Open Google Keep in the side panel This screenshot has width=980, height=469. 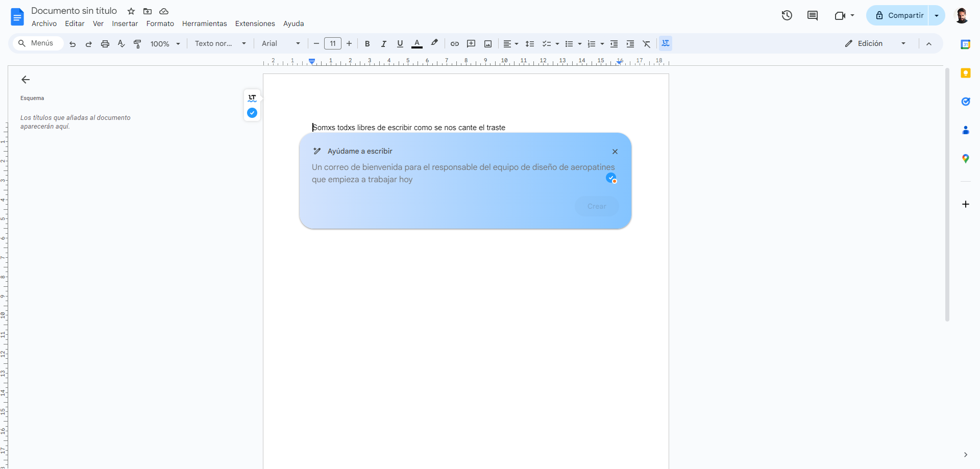pyautogui.click(x=966, y=73)
